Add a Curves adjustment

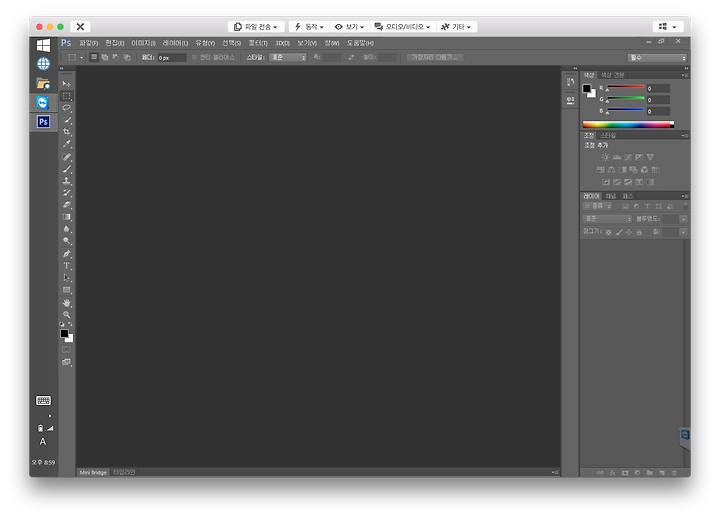(x=628, y=157)
